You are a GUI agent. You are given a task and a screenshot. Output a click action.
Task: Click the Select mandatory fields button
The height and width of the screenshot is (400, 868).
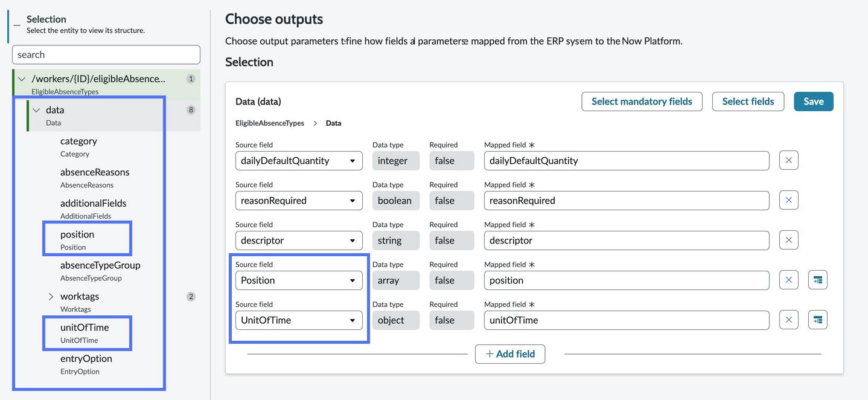coord(642,102)
